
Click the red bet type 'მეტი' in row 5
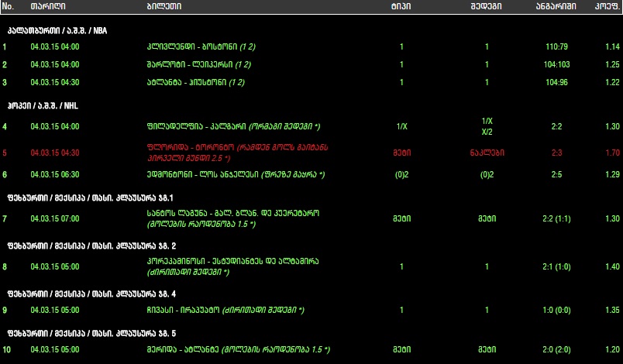[401, 153]
